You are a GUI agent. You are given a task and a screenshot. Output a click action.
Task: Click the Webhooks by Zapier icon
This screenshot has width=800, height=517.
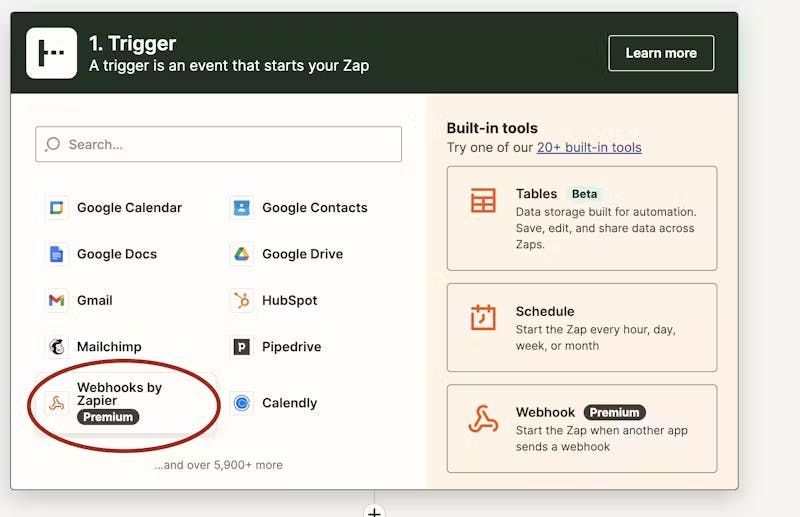point(57,403)
